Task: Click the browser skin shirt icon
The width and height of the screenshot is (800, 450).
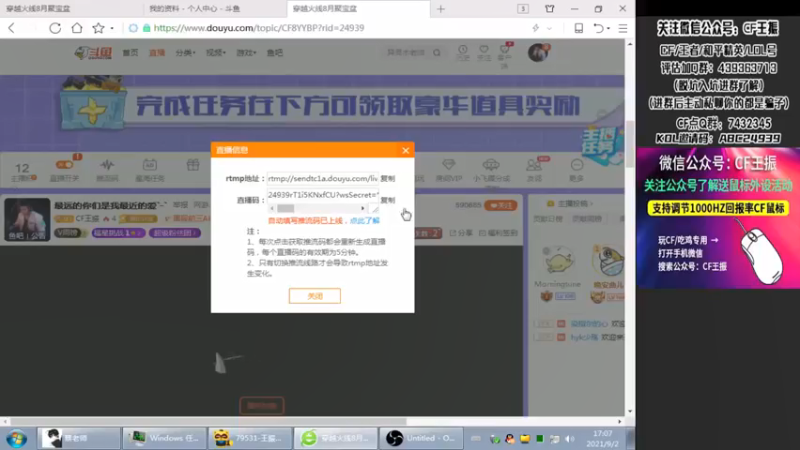Action: coord(549,9)
